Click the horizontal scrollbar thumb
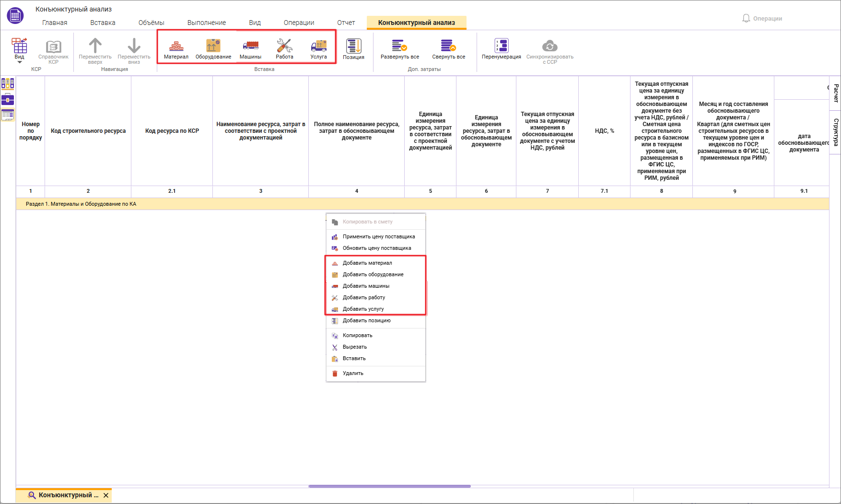The image size is (841, 504). (389, 486)
